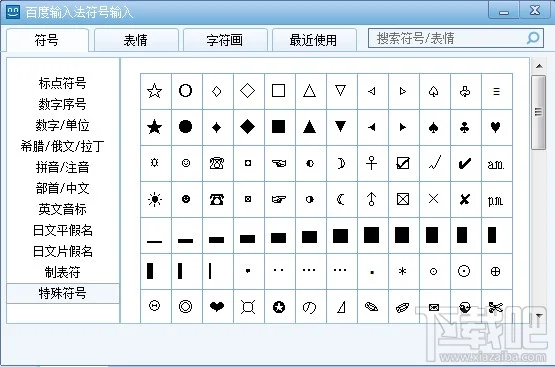Image resolution: width=555 pixels, height=367 pixels.
Task: Choose the 部首/中文 category
Action: (x=63, y=188)
